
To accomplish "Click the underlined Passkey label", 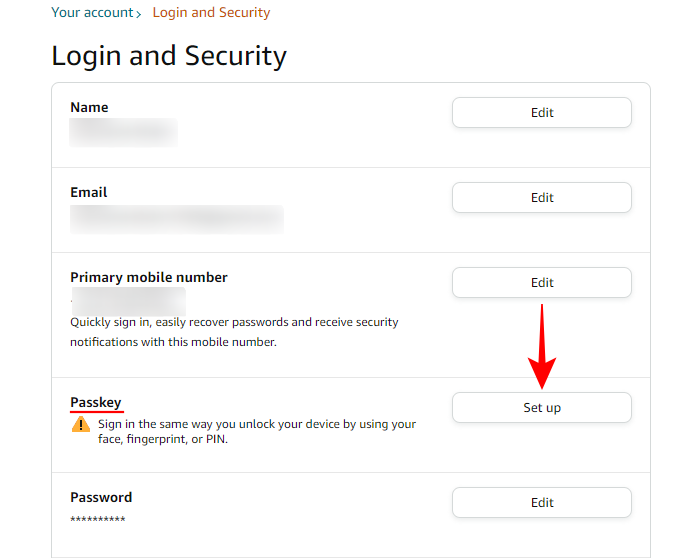I will click(96, 402).
